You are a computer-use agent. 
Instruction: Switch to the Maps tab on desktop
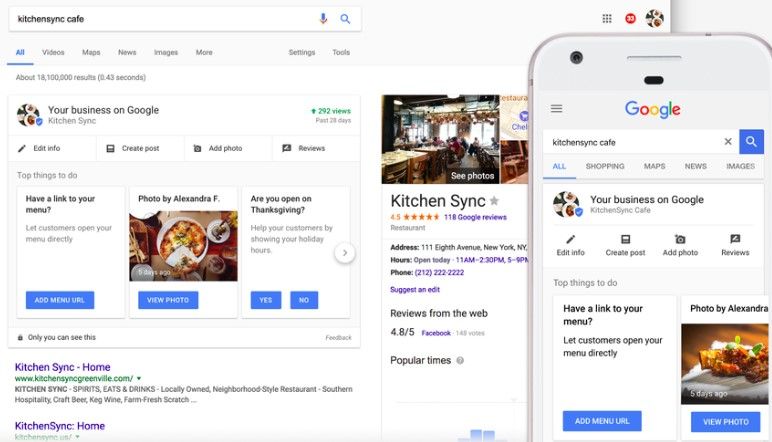tap(91, 52)
